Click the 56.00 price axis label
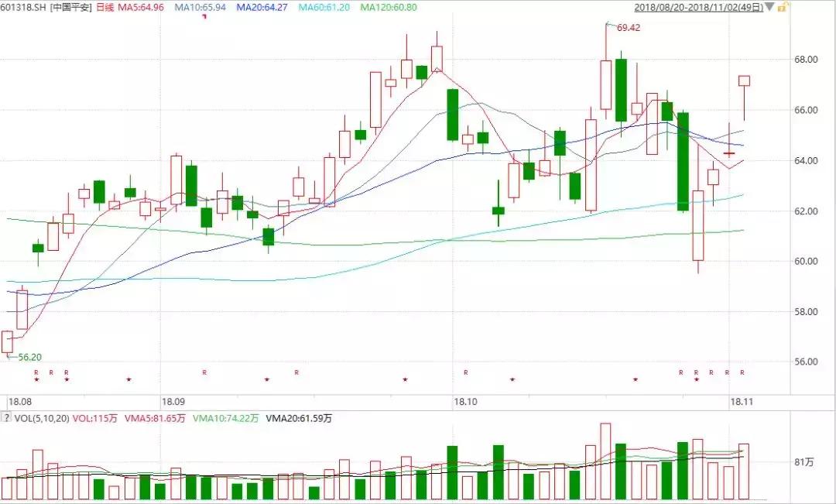Image resolution: width=836 pixels, height=504 pixels. [x=806, y=362]
